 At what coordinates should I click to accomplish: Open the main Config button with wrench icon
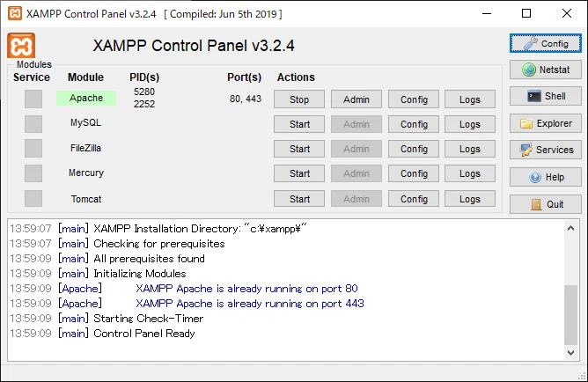coord(545,43)
